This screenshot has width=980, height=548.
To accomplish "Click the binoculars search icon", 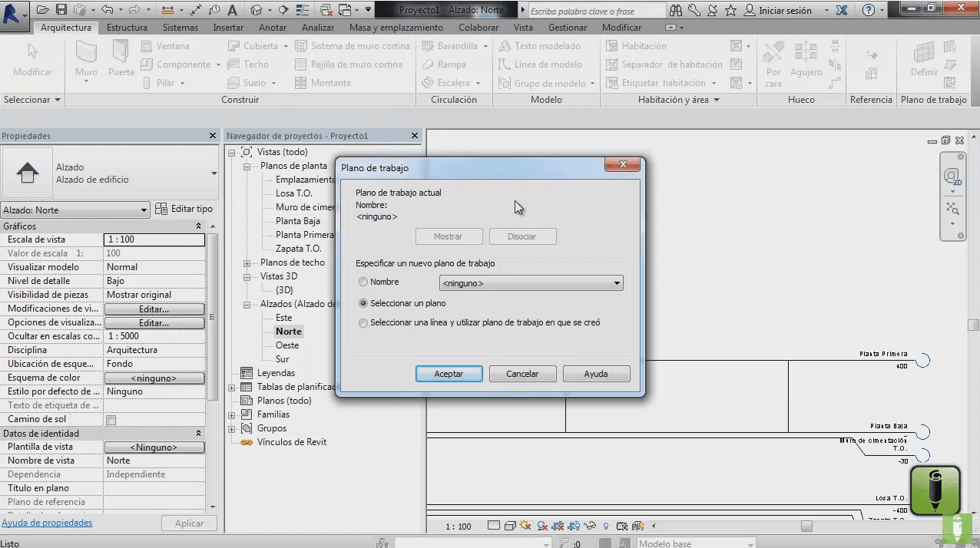I will 676,11.
